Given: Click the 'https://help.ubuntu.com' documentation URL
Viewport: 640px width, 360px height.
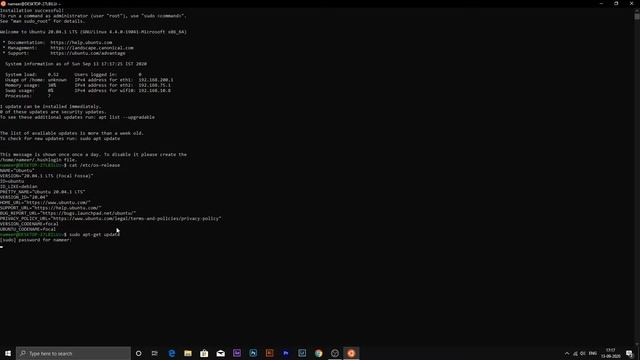Looking at the screenshot, I should pos(81,42).
